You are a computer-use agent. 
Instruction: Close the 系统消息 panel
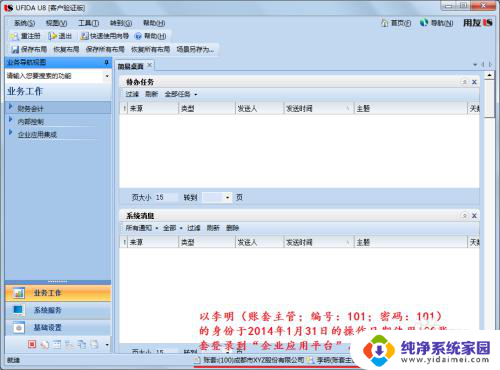pyautogui.click(x=474, y=216)
